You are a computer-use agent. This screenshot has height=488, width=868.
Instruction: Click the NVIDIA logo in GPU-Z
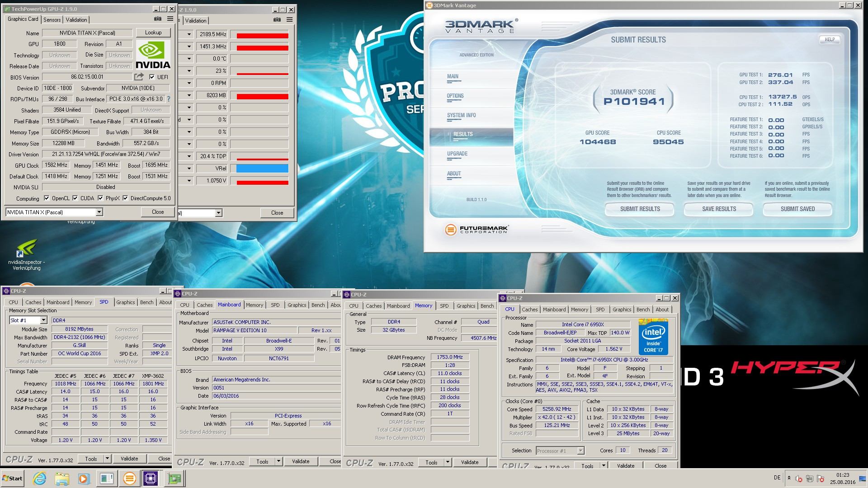[x=153, y=56]
